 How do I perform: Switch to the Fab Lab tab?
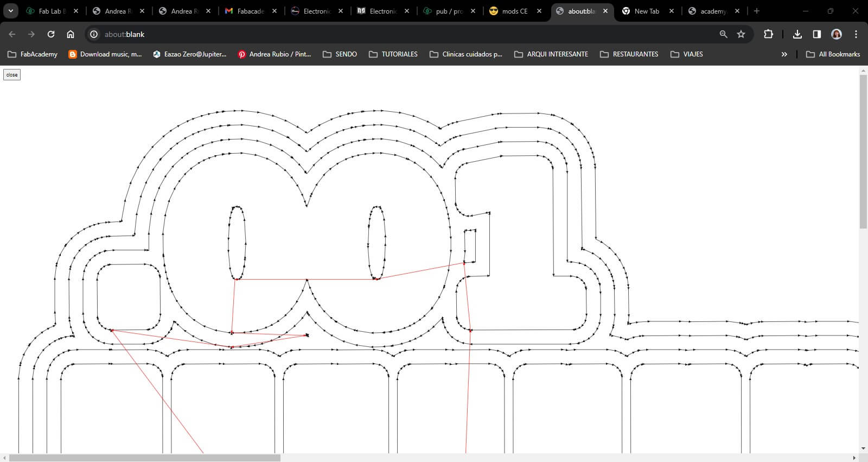[53, 11]
